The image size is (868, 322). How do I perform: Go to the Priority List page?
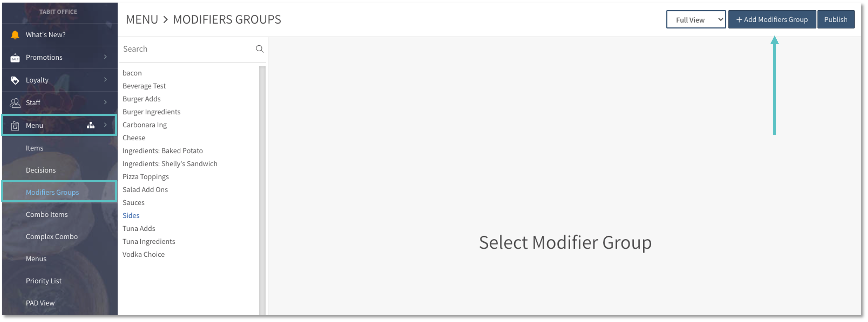coord(44,281)
